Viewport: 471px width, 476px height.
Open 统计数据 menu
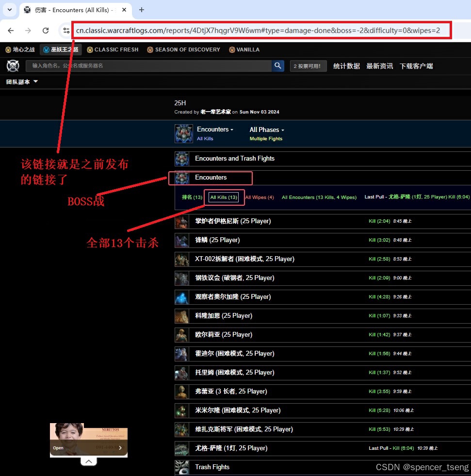pos(346,66)
